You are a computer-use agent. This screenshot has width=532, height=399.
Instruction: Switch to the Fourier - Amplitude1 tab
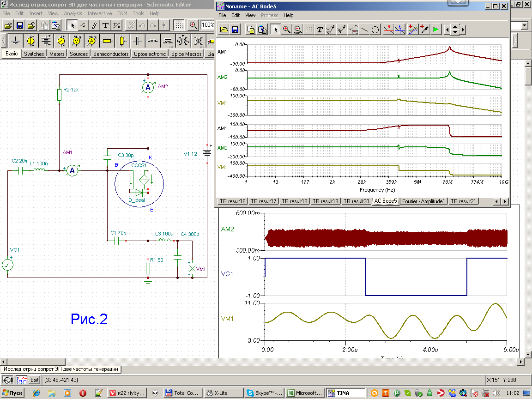[x=423, y=201]
